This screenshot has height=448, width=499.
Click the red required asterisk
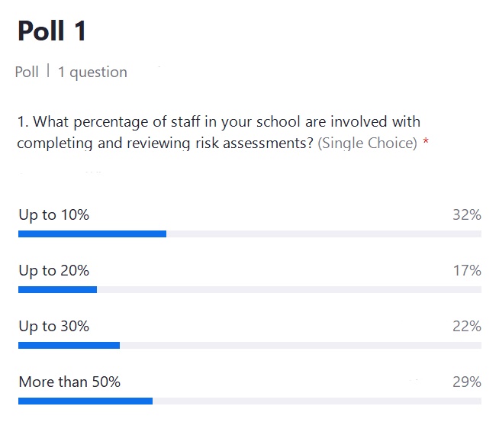pyautogui.click(x=426, y=140)
